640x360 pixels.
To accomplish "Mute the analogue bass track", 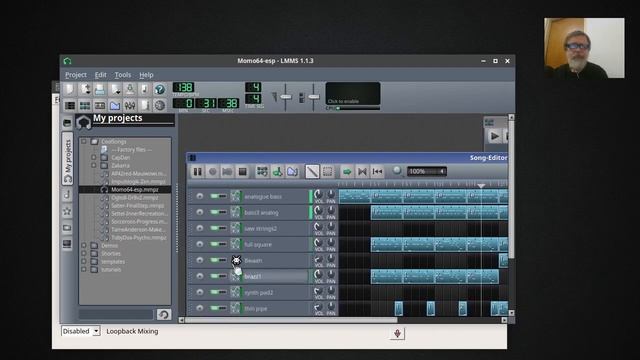I will [214, 196].
